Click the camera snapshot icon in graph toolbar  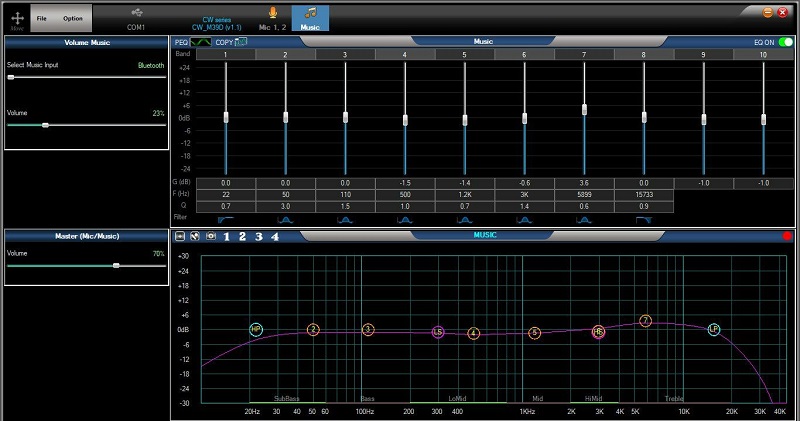click(x=211, y=237)
